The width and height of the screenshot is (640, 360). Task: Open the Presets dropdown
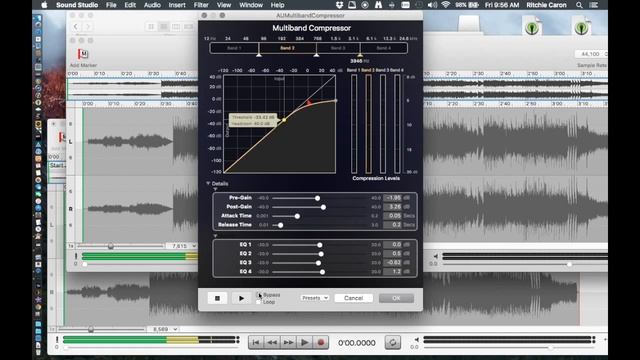point(314,298)
